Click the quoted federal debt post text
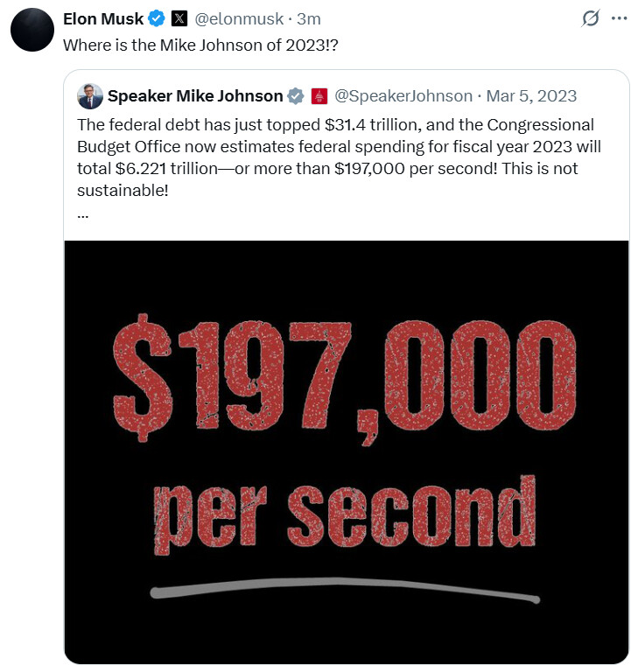Image resolution: width=638 pixels, height=672 pixels. point(340,157)
